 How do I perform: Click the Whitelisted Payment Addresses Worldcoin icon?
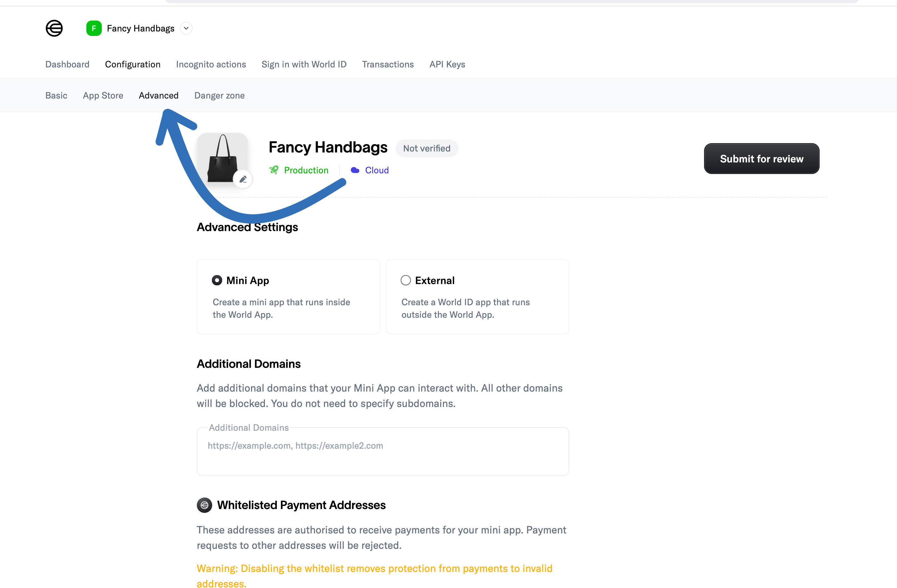[x=204, y=505]
